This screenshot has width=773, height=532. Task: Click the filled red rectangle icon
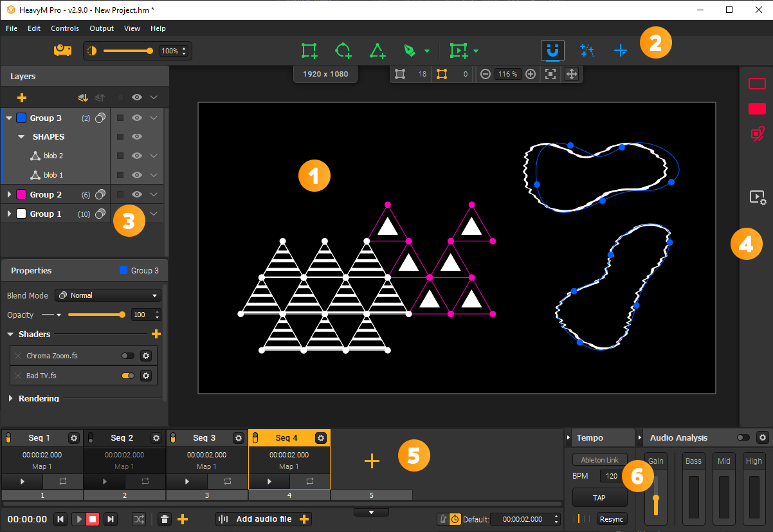(x=757, y=109)
